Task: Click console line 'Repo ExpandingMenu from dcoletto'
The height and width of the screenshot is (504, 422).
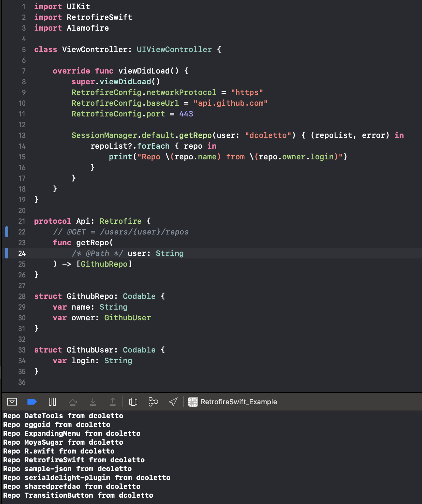Action: [72, 433]
